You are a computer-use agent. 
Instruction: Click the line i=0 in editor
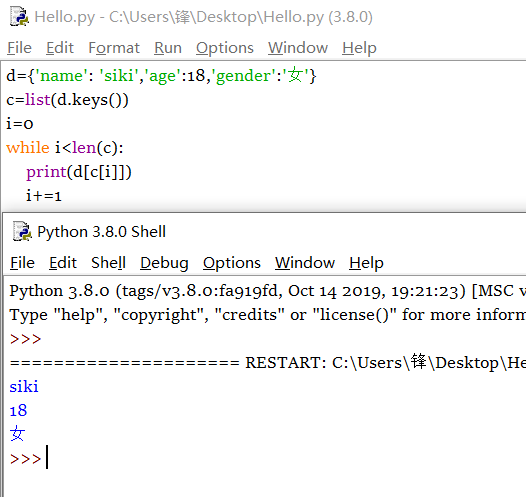click(x=20, y=124)
